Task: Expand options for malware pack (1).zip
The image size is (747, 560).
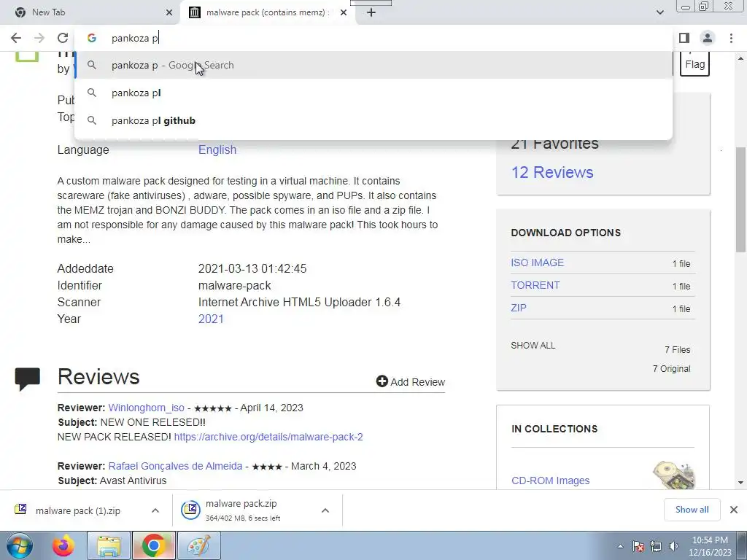Action: pos(155,510)
